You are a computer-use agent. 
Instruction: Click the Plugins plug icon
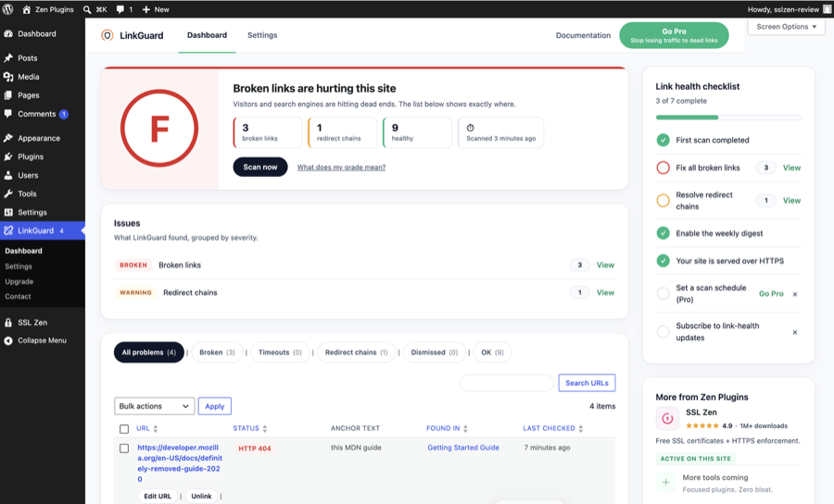[8, 157]
